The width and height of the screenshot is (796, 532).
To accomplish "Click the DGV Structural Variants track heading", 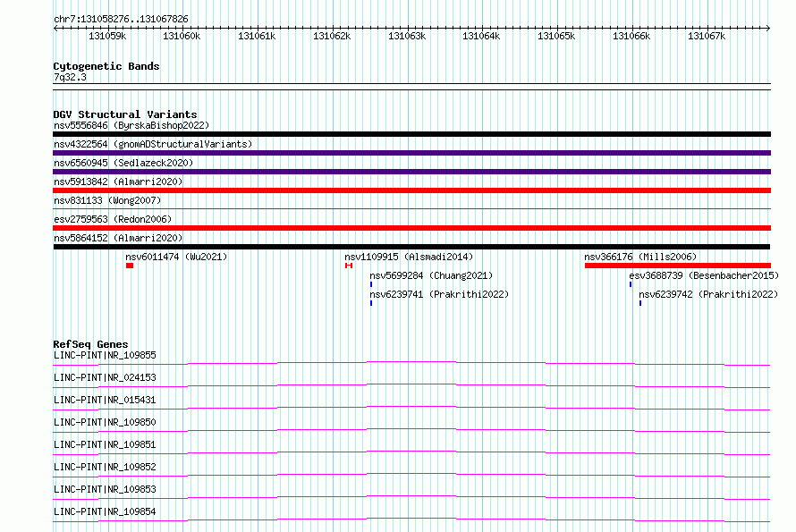I will [125, 114].
